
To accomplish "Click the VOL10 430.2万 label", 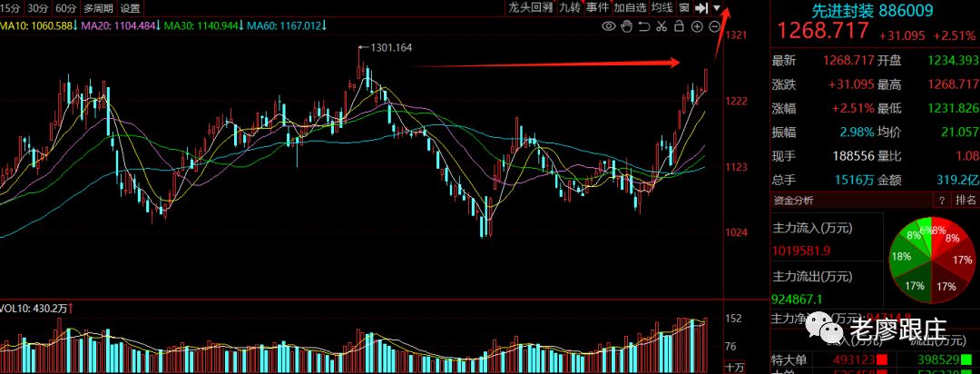I will coord(37,308).
